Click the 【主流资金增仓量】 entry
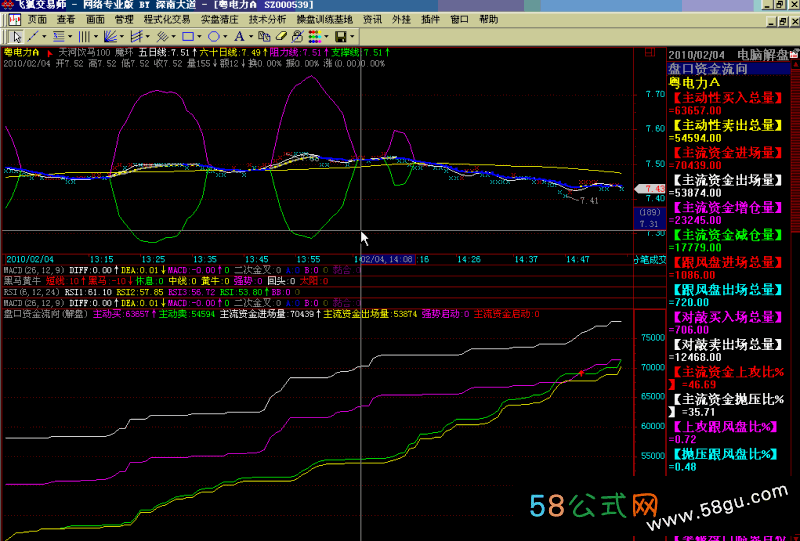Image resolution: width=800 pixels, height=541 pixels. (727, 208)
